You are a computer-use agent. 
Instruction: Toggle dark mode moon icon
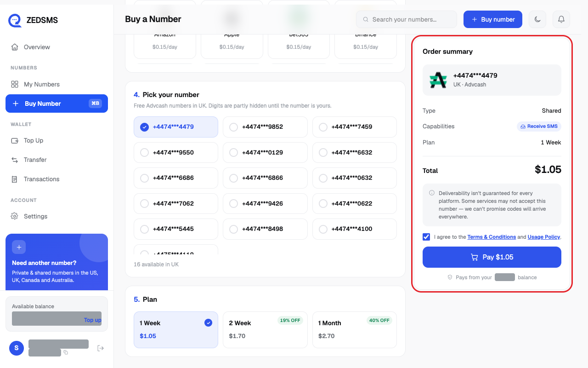[x=537, y=19]
